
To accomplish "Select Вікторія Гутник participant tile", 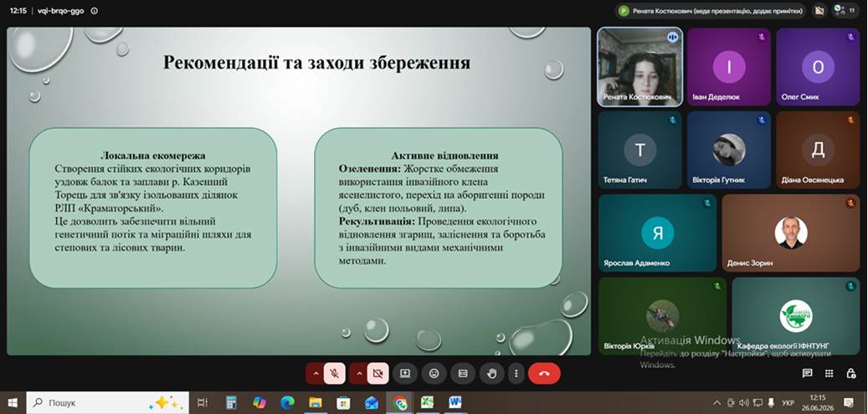I will tap(729, 150).
